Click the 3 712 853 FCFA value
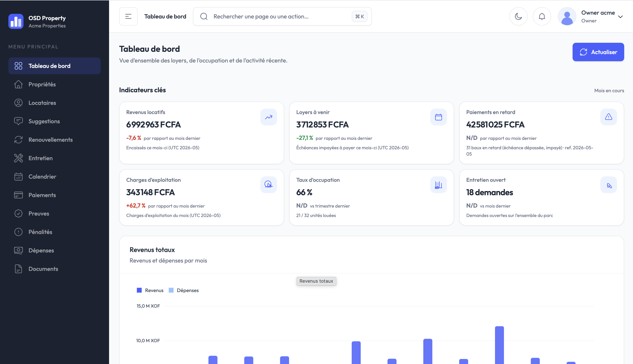The image size is (633, 364). coord(322,125)
